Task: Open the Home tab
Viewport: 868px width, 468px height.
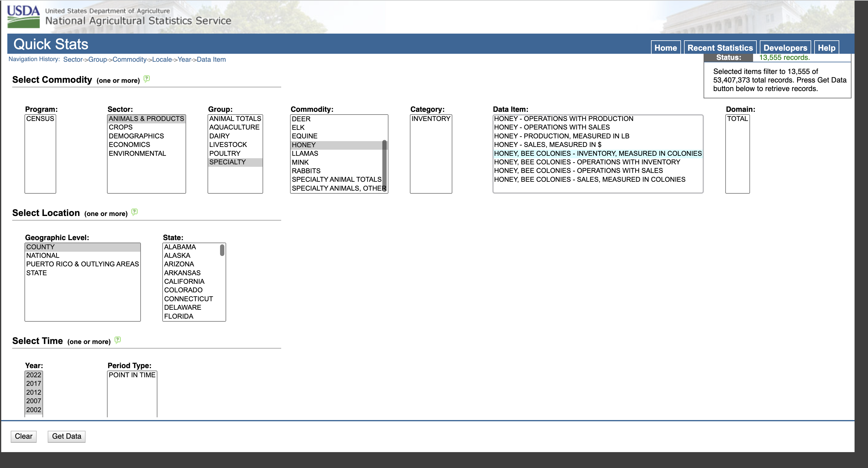Action: point(665,48)
